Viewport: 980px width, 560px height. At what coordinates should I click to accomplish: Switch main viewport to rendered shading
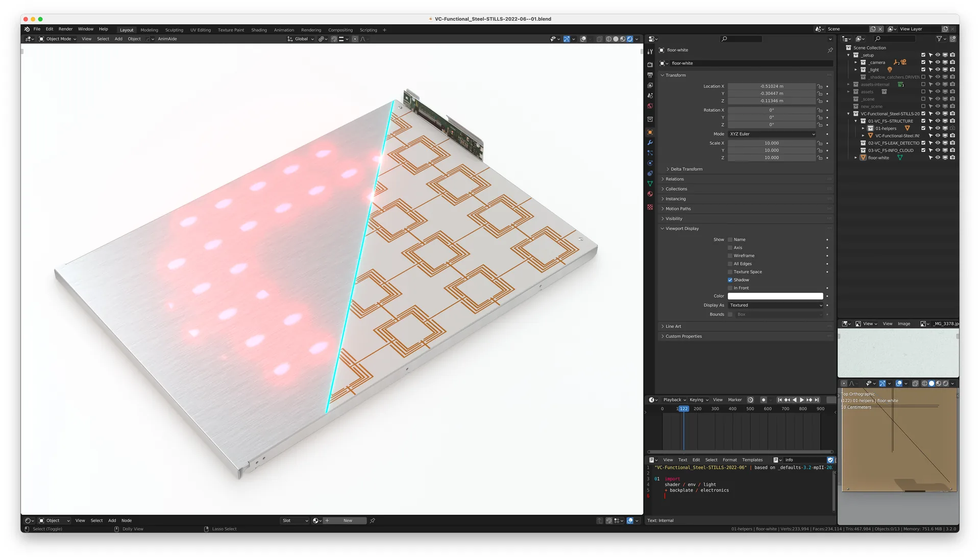pyautogui.click(x=630, y=39)
